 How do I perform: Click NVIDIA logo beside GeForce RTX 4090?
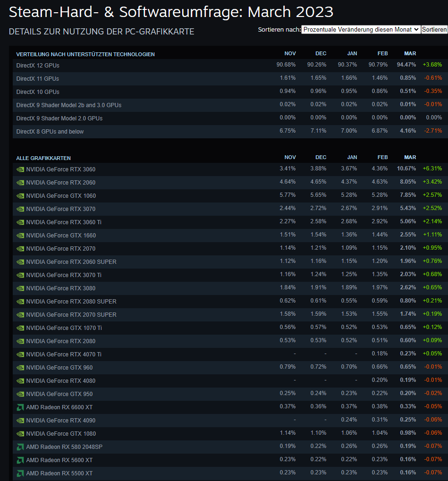tap(20, 420)
